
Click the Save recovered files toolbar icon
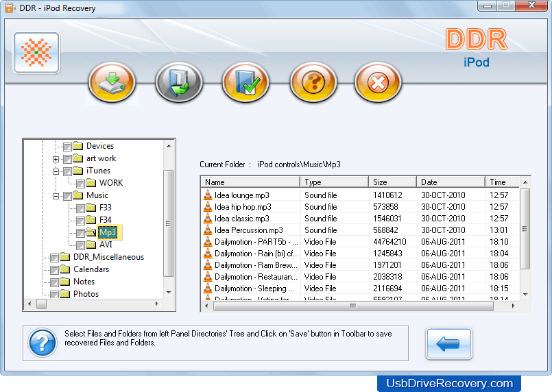point(112,82)
